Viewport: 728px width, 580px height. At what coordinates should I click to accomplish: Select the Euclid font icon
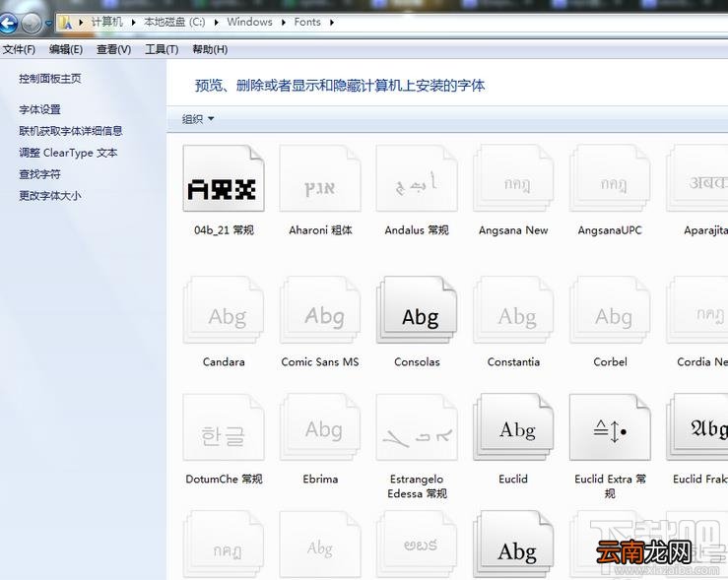coord(513,427)
